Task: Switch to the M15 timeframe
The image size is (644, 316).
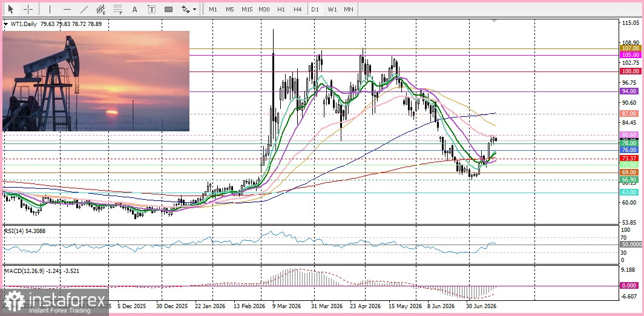Action: tap(247, 9)
